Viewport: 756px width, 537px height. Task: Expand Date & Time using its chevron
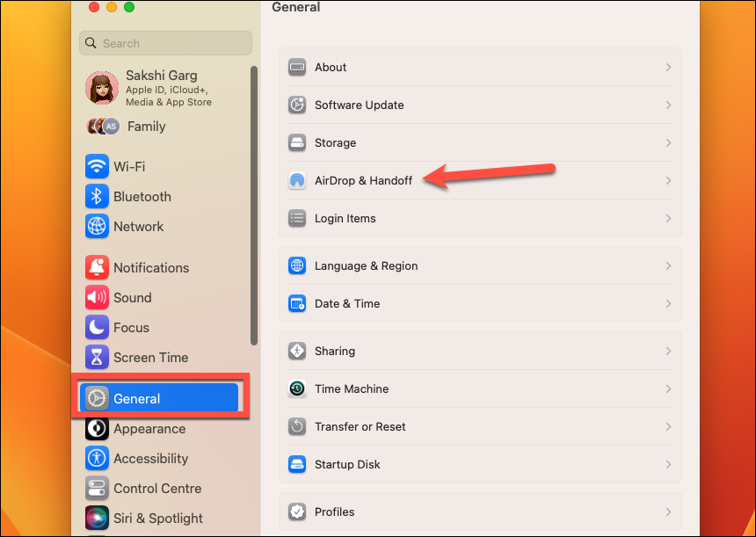click(668, 304)
